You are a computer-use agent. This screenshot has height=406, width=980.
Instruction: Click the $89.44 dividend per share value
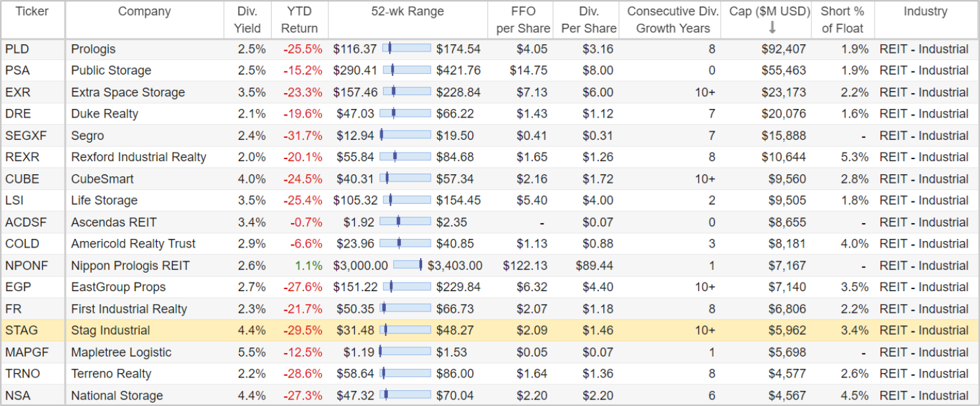(x=594, y=265)
